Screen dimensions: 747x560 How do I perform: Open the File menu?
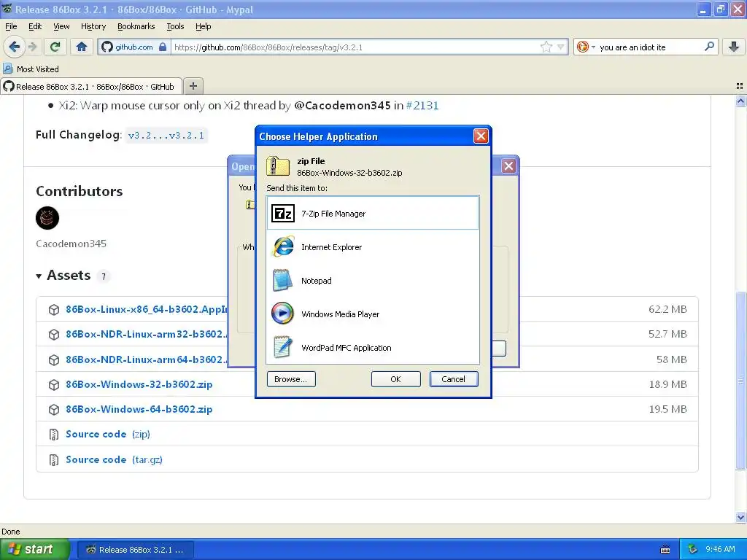(11, 26)
